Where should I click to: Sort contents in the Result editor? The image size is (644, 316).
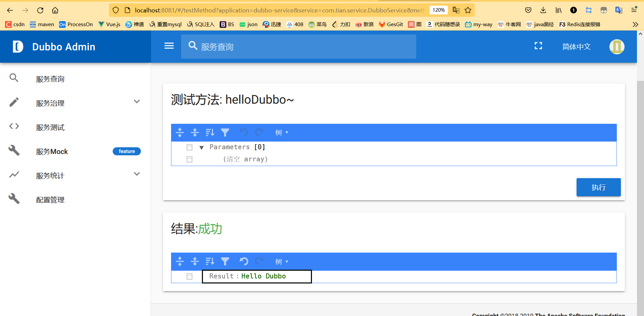pyautogui.click(x=210, y=261)
